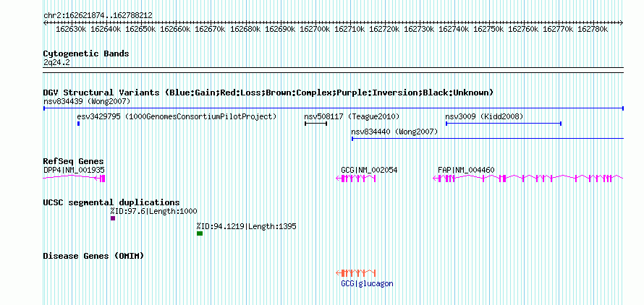This screenshot has height=305, width=644.
Task: Click the magenta FAP gene exon structure
Action: point(528,178)
